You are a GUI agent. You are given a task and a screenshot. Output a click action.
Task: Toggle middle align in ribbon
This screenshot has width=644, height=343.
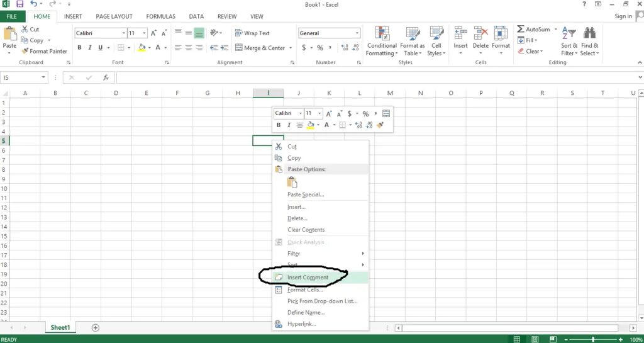189,33
